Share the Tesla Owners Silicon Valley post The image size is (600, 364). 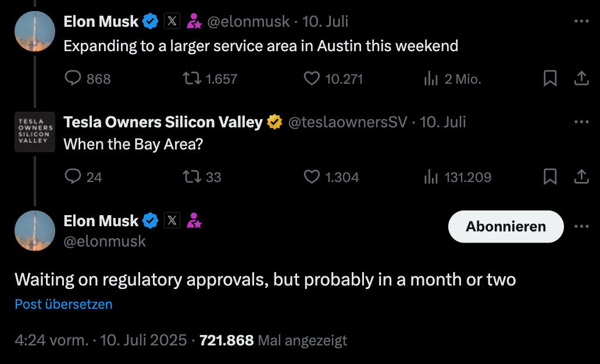point(581,176)
